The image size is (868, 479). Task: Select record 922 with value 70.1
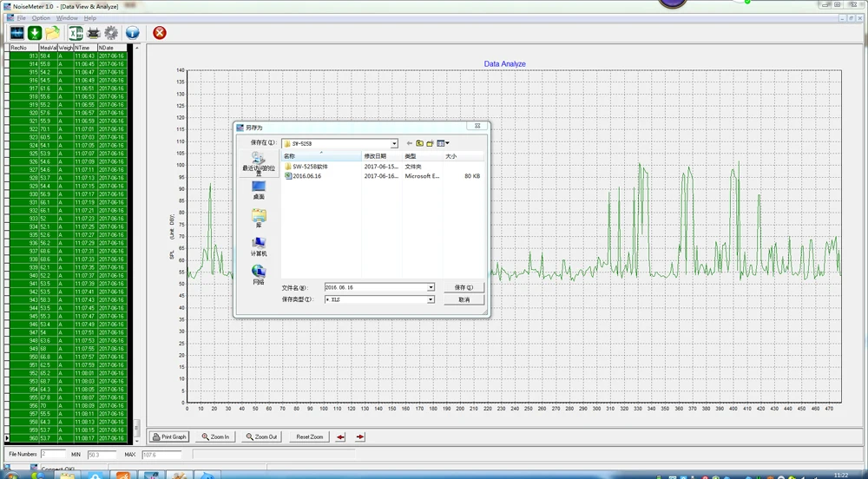pos(69,129)
